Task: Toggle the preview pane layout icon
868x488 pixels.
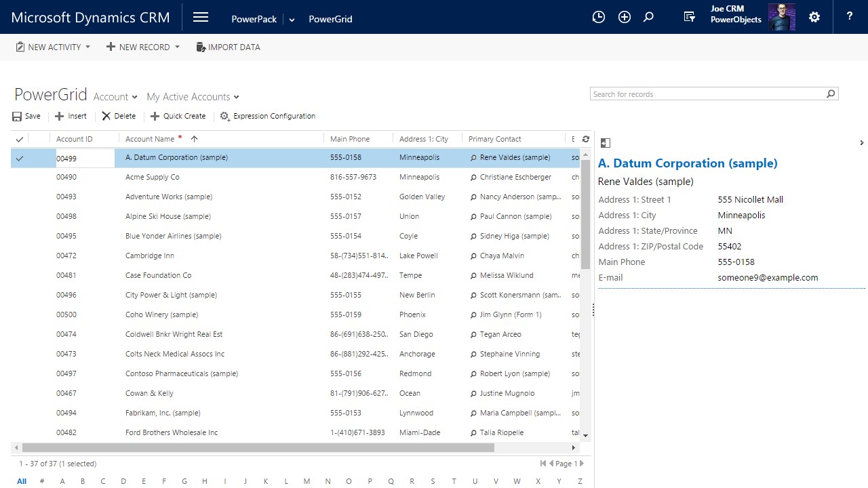Action: click(x=606, y=143)
